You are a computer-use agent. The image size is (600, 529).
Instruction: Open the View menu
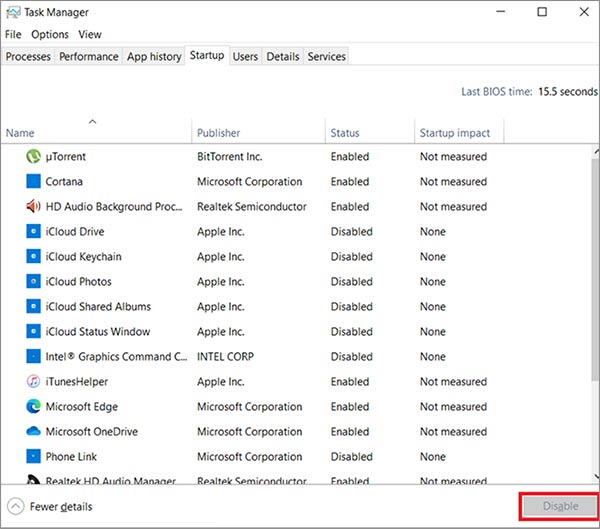click(90, 34)
